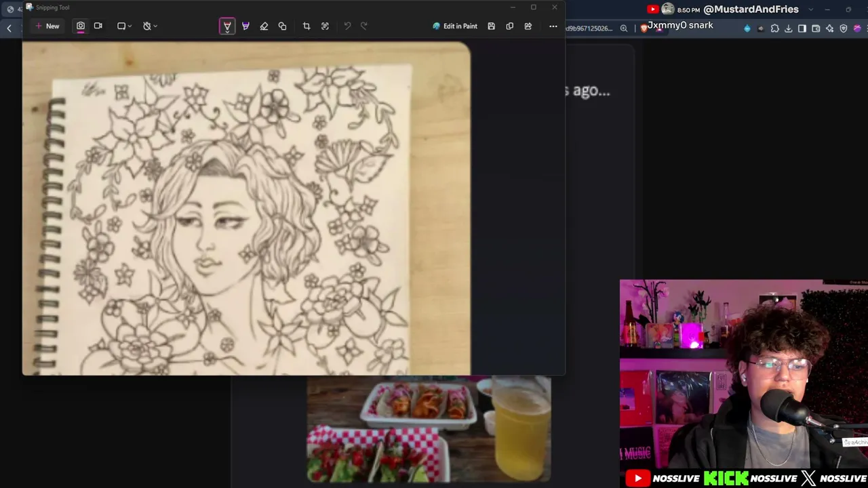868x488 pixels.
Task: Close the Snipping Tool window
Action: (555, 7)
